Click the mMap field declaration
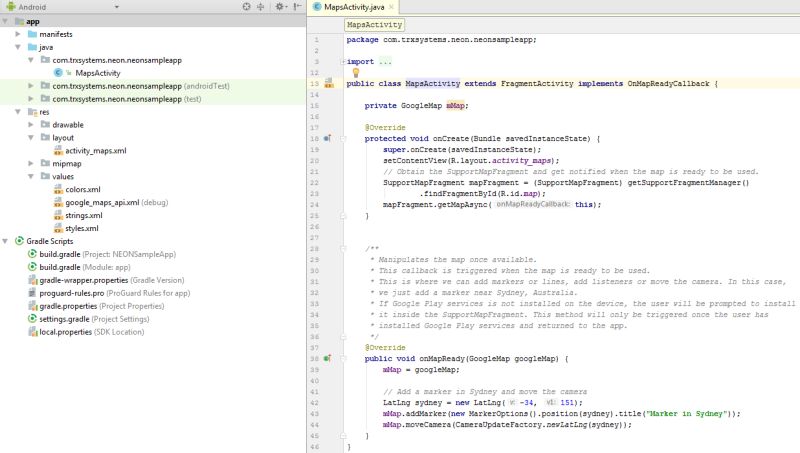Screen dimensions: 800x453 click(x=455, y=106)
